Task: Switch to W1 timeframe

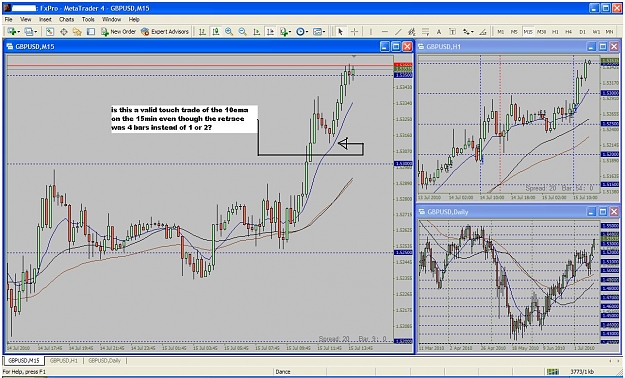Action: [x=596, y=32]
